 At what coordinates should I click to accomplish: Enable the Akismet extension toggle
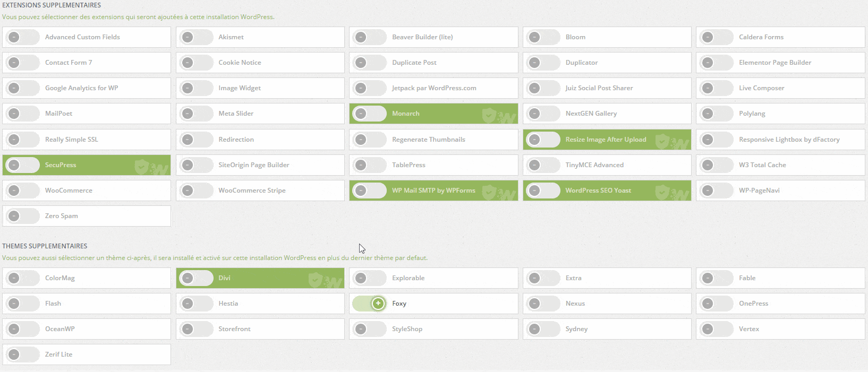(196, 37)
